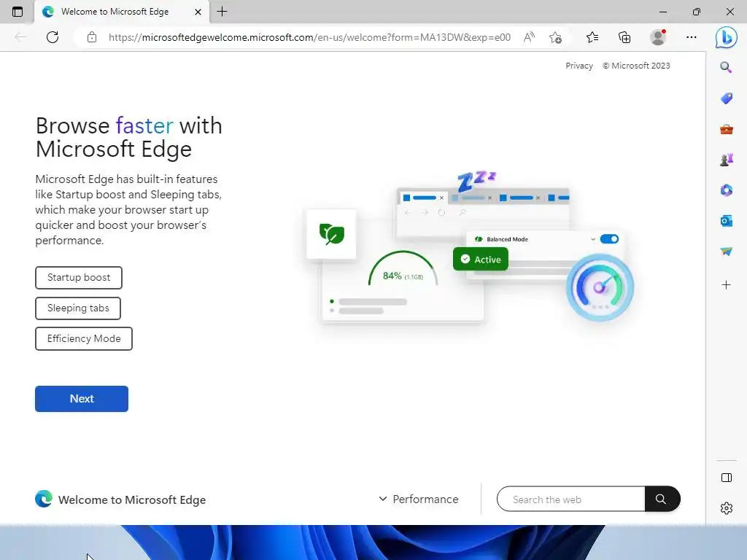Open the Microsoft 365 sidebar icon

pos(726,190)
